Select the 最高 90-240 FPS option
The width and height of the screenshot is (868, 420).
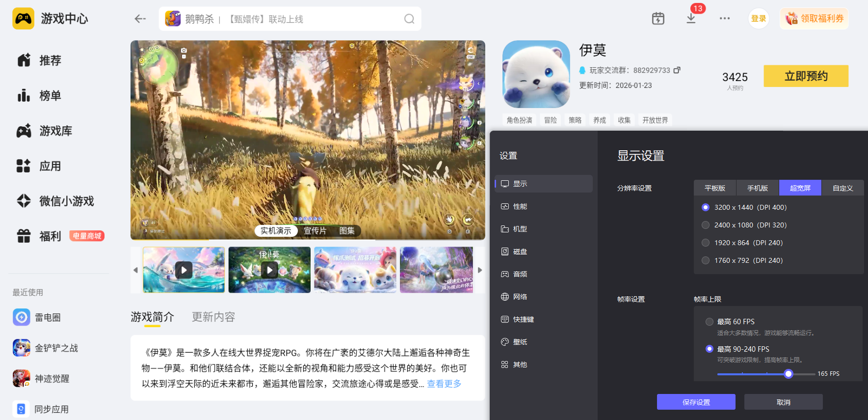coord(710,349)
